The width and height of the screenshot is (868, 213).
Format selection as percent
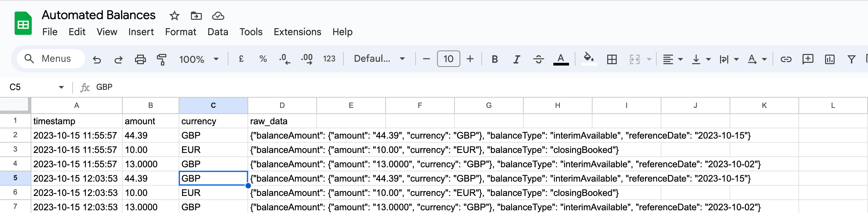click(x=263, y=59)
